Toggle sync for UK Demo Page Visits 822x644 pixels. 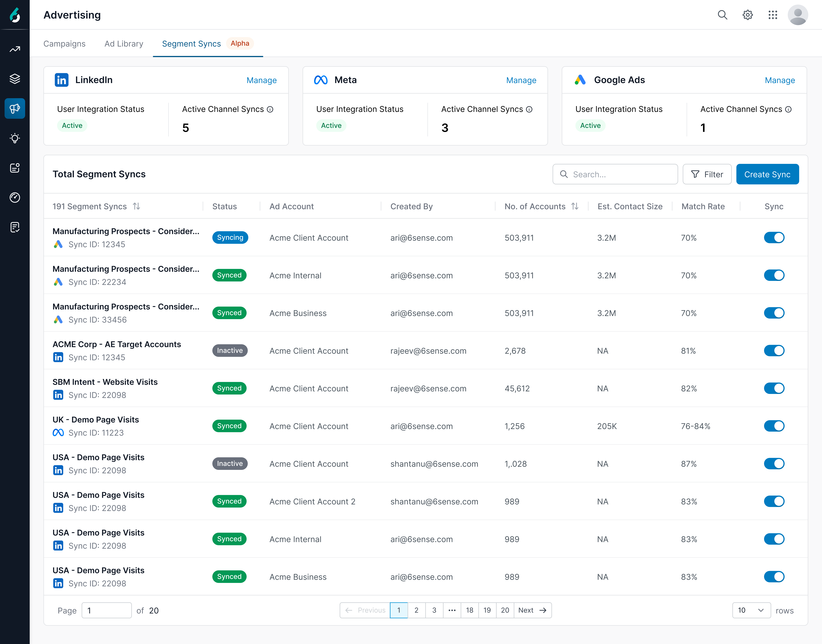click(774, 426)
